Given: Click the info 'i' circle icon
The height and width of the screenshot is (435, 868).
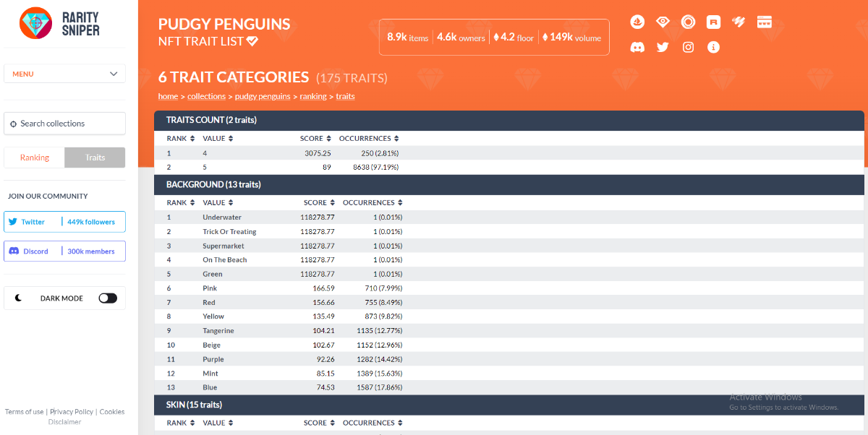Looking at the screenshot, I should [x=713, y=47].
